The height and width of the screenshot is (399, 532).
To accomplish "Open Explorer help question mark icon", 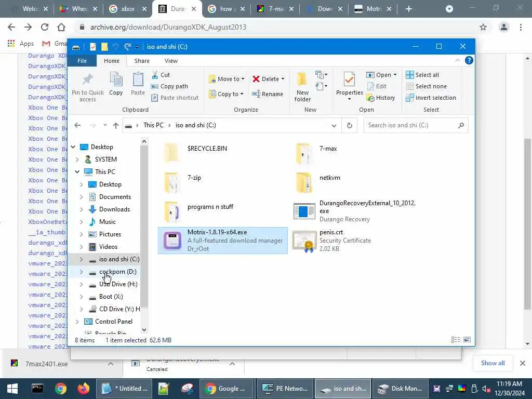I will coord(469,60).
